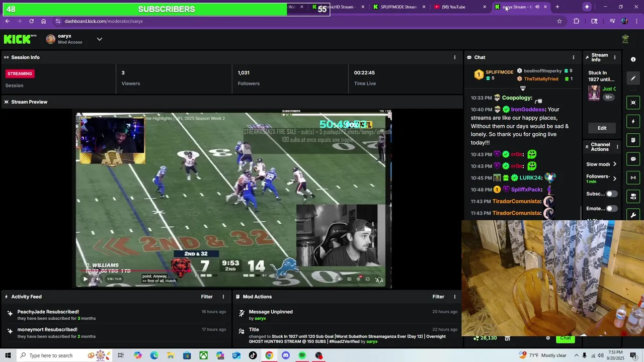
Task: Switch to the SPLIFFMODE Stream tab
Action: point(399,7)
